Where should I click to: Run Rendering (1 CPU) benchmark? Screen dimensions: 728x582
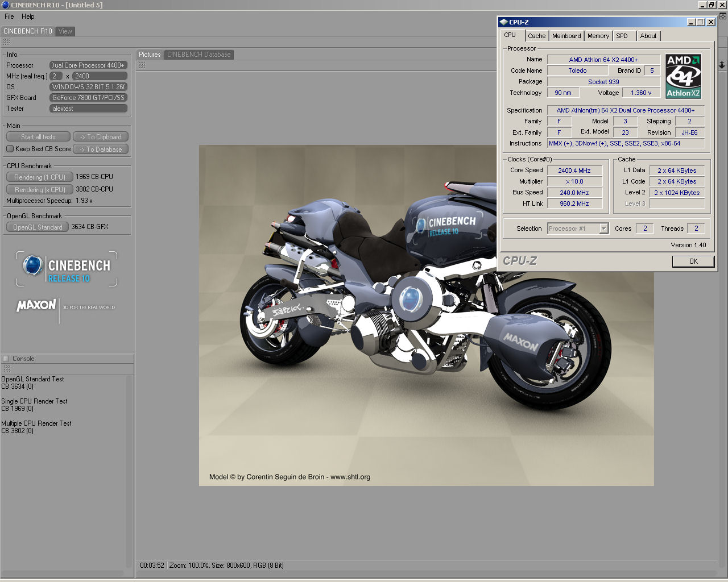coord(39,177)
